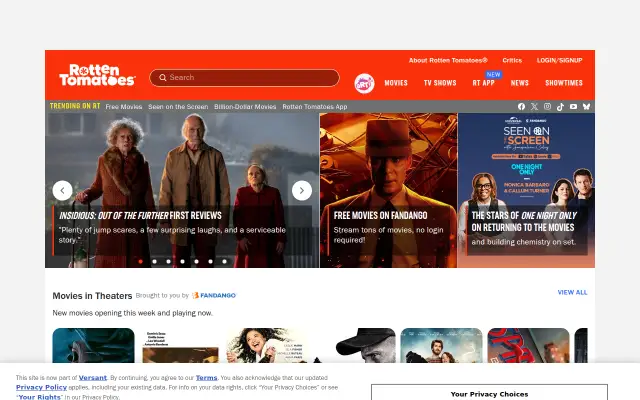Click the TRENDING ON RT label
The height and width of the screenshot is (400, 640).
pyautogui.click(x=75, y=106)
